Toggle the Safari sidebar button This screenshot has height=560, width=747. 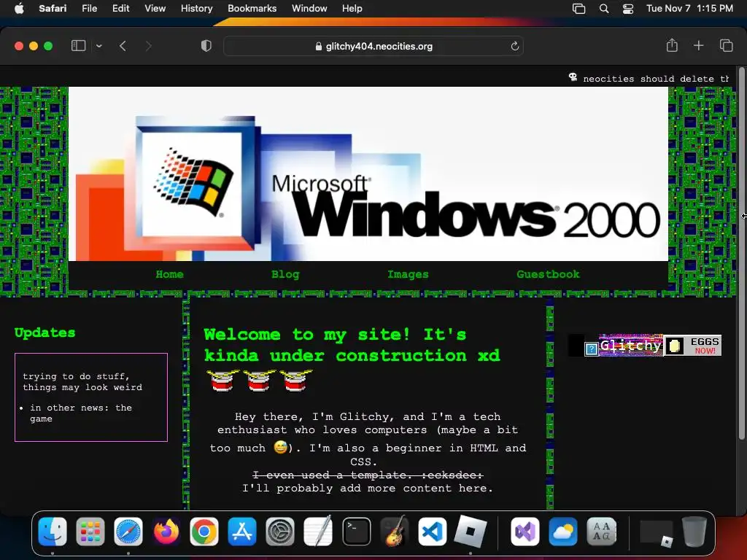78,46
